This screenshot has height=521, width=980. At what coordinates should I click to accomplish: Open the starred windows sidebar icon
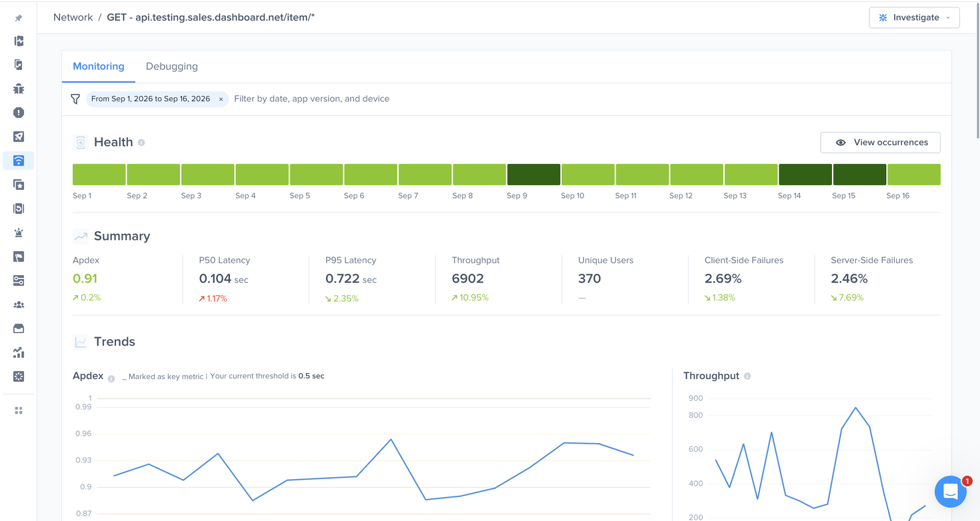point(19,185)
